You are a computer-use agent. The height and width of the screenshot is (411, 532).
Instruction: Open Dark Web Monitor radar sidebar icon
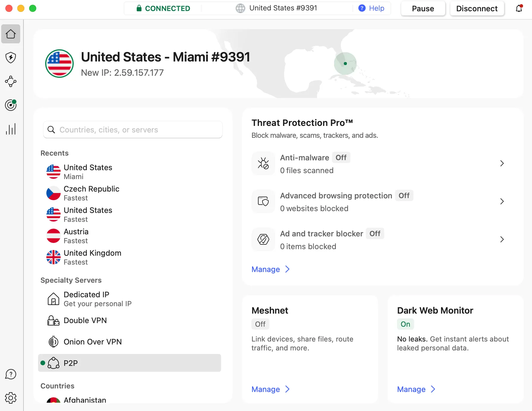11,105
